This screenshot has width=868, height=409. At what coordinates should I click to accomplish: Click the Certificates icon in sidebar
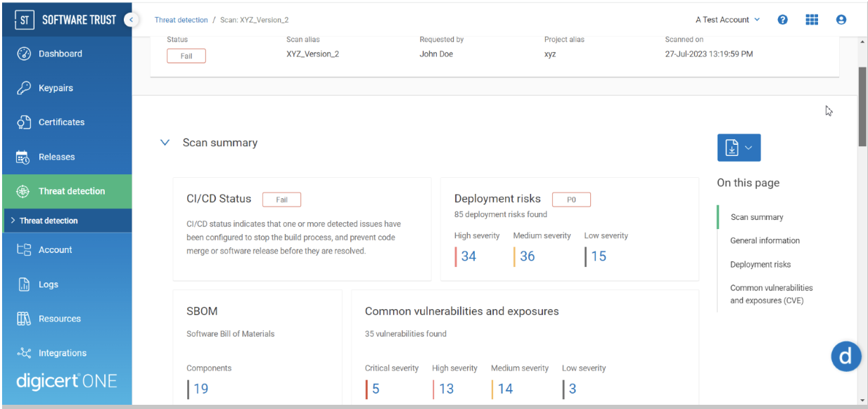pos(24,122)
